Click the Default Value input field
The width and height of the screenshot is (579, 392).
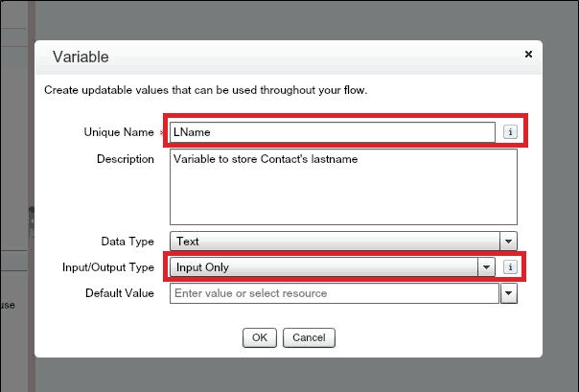point(334,293)
